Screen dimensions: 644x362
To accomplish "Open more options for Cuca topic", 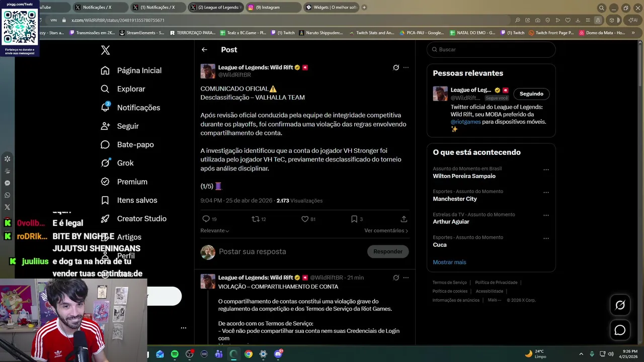I will pos(546,238).
